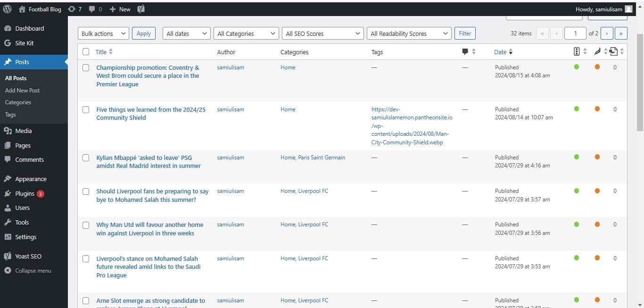Open the All SEO Scores dropdown
Screen dimensions: 644x308
(322, 33)
